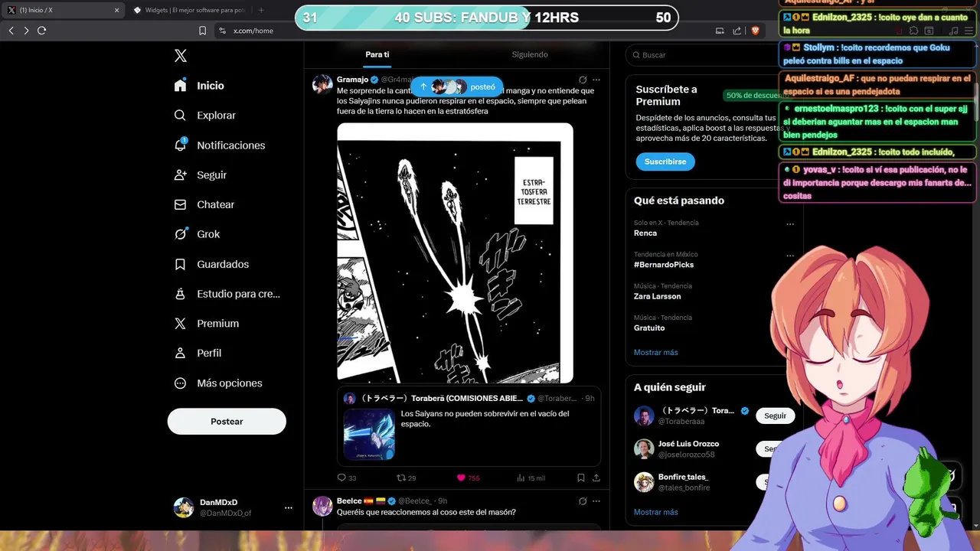The height and width of the screenshot is (551, 980).
Task: Open Grok actions on Beelce's post
Action: (x=583, y=501)
